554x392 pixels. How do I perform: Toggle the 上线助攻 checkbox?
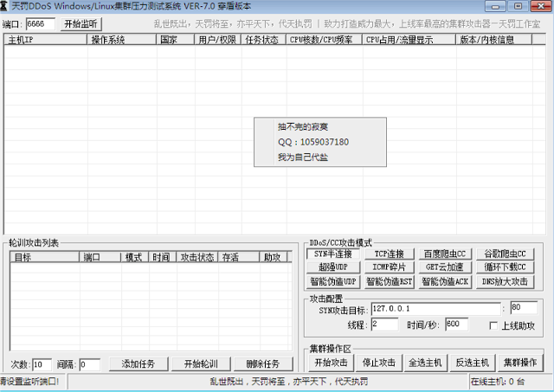493,325
